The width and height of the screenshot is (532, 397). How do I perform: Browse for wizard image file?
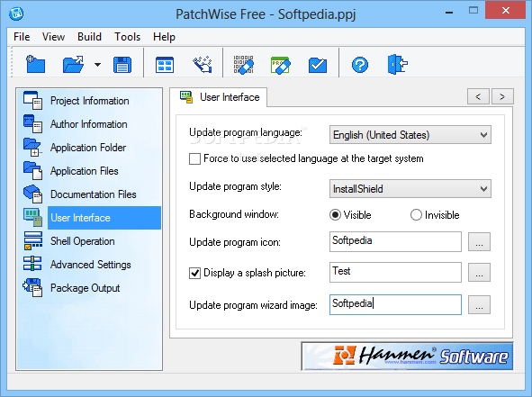click(479, 304)
